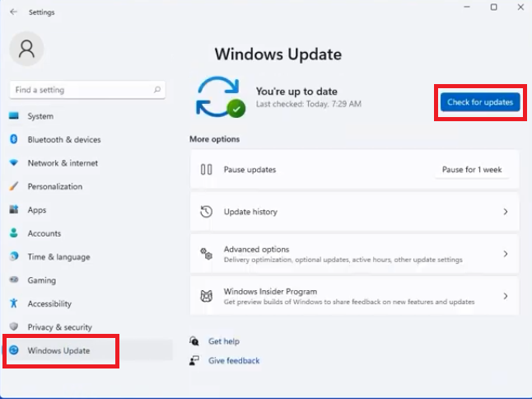Click the Update history clock icon

pyautogui.click(x=206, y=212)
